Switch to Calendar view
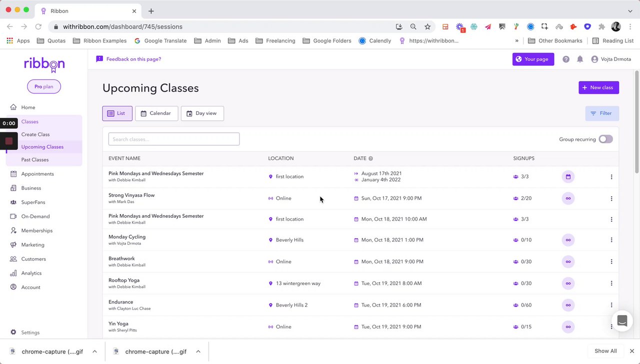The image size is (640, 364). [x=156, y=113]
